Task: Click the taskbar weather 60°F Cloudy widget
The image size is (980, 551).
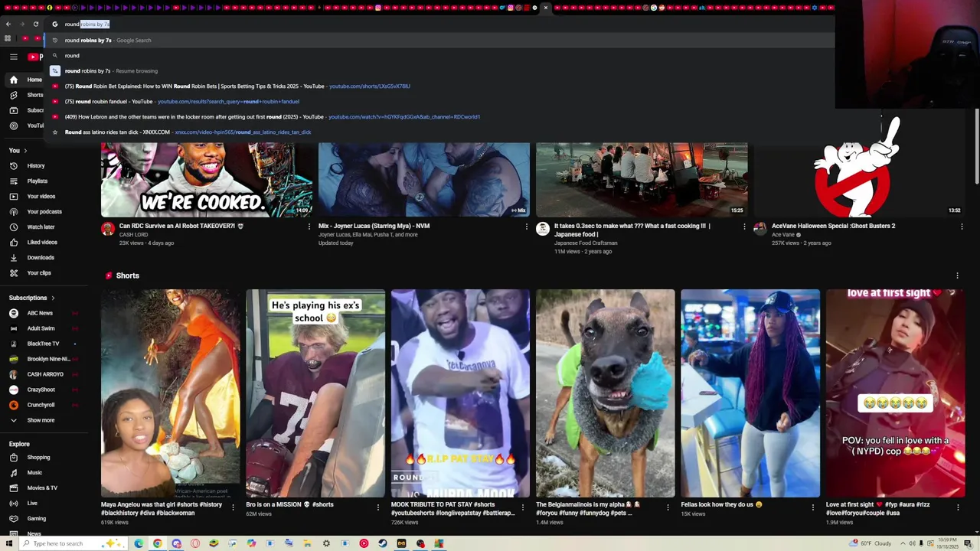Action: click(870, 543)
